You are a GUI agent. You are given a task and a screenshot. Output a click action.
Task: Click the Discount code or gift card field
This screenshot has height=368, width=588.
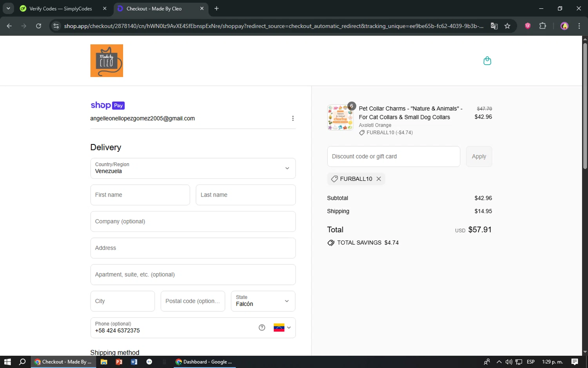(394, 157)
